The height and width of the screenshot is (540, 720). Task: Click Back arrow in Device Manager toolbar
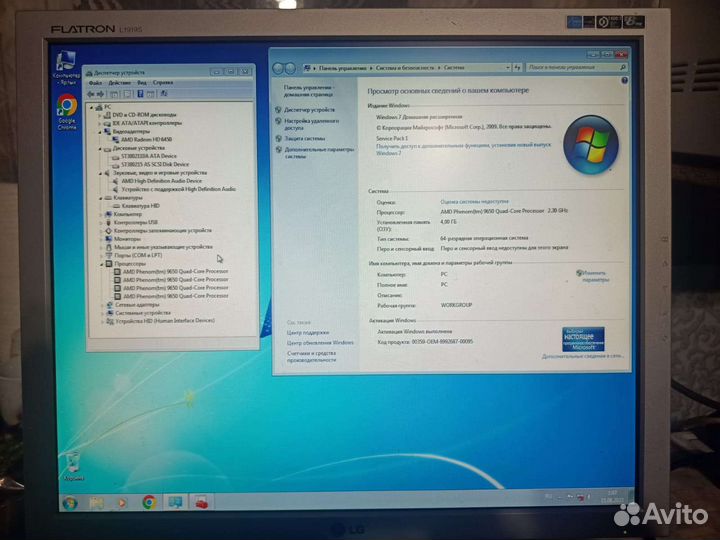tap(93, 94)
